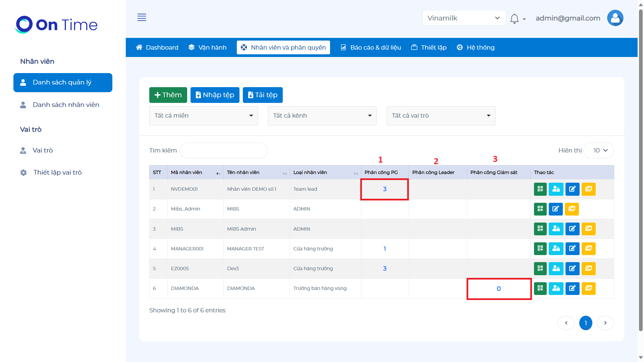
Task: Expand the Tất cả miền dropdown
Action: [x=203, y=116]
